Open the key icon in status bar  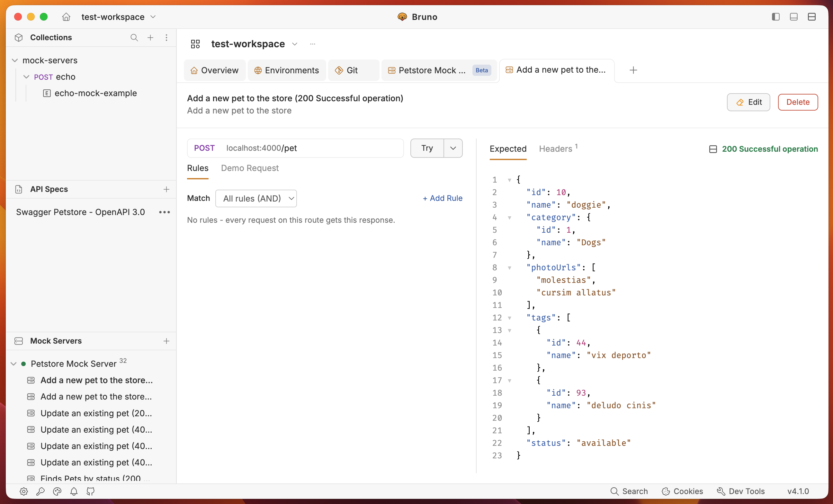[40, 491]
